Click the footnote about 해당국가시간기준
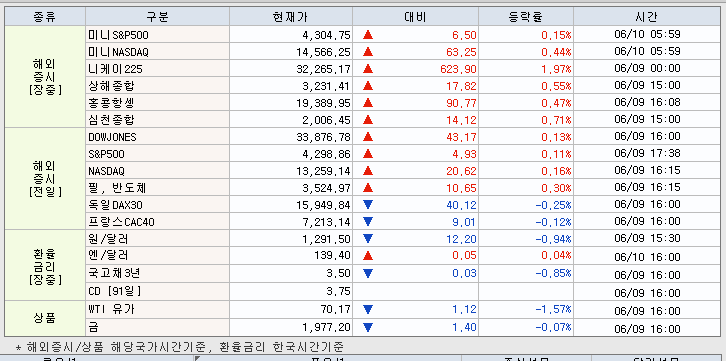The height and width of the screenshot is (361, 726). pyautogui.click(x=180, y=346)
